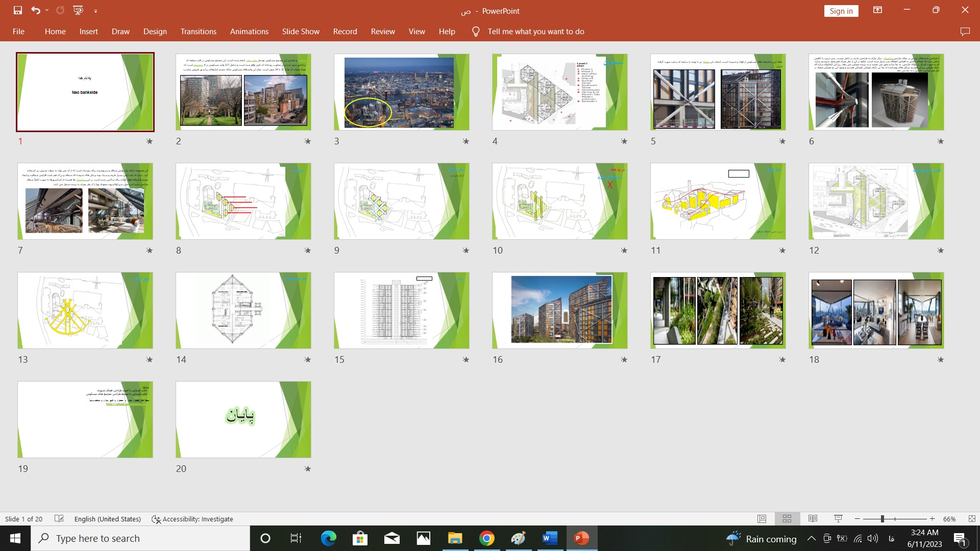Open the Transitions ribbon tab
This screenshot has height=551, width=980.
pos(198,32)
